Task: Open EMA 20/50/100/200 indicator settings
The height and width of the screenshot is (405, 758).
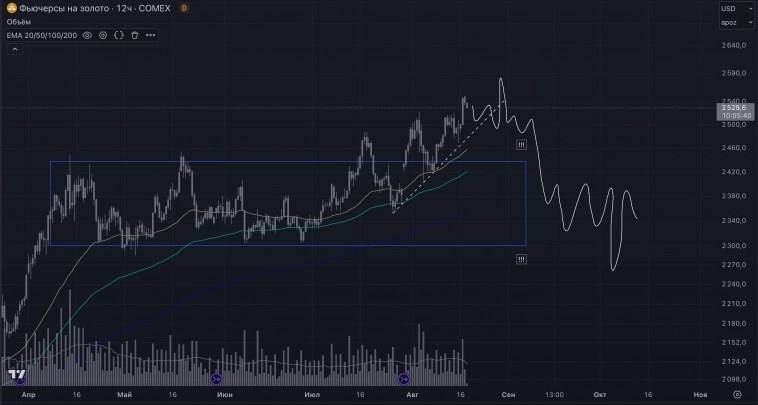Action: (103, 35)
